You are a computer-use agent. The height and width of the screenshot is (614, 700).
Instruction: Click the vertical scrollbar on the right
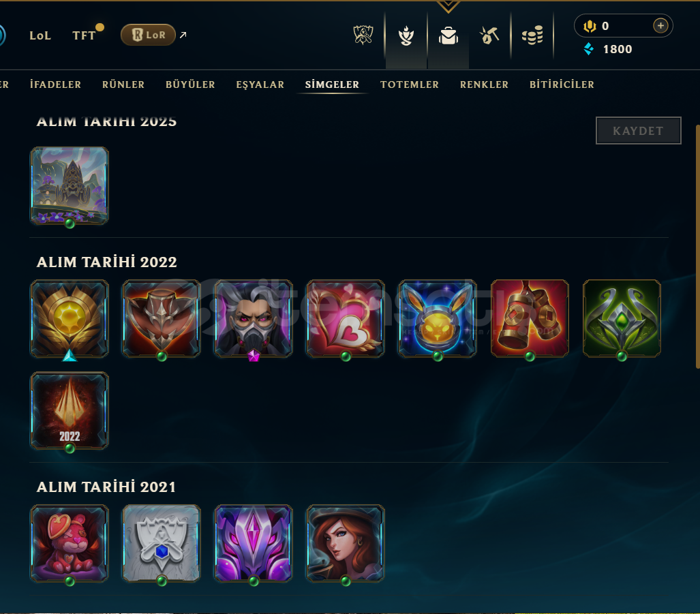tap(697, 246)
